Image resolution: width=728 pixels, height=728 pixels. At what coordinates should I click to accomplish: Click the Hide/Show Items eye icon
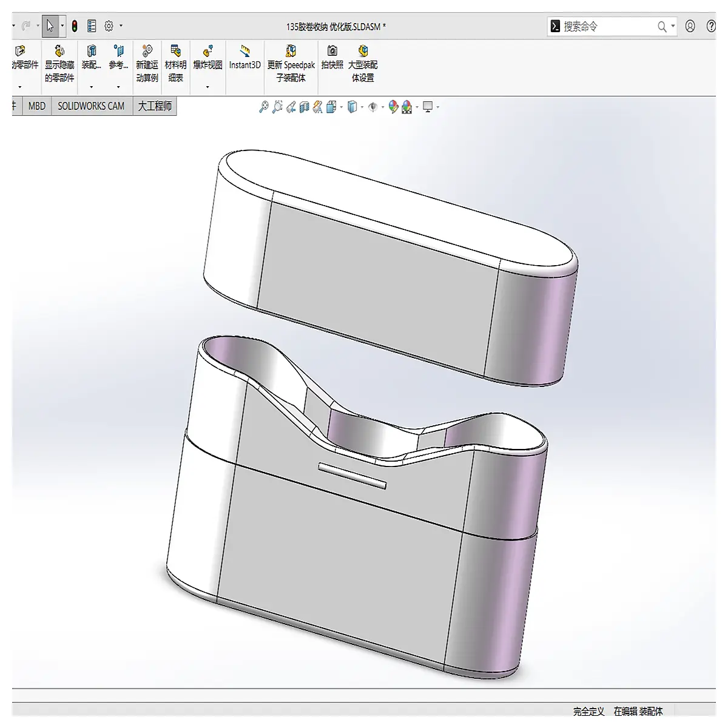(x=373, y=107)
